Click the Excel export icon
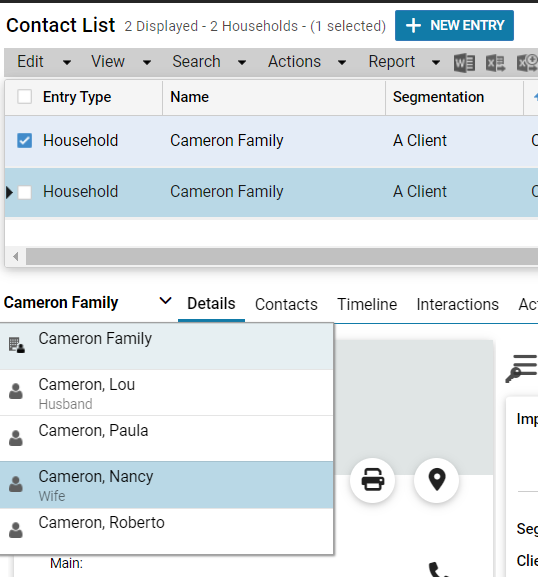Image resolution: width=538 pixels, height=577 pixels. point(495,63)
